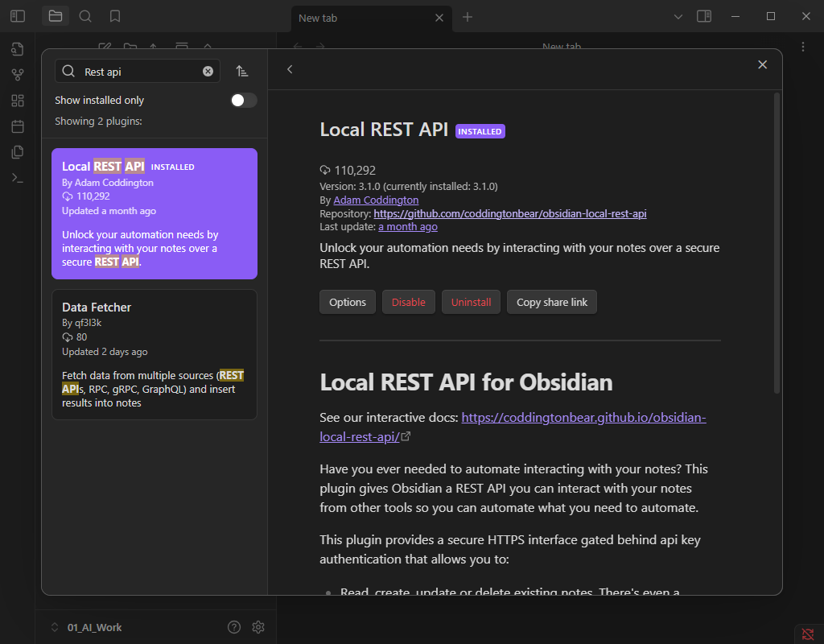The image size is (824, 644).
Task: Open daily note calendar icon
Action: click(18, 126)
